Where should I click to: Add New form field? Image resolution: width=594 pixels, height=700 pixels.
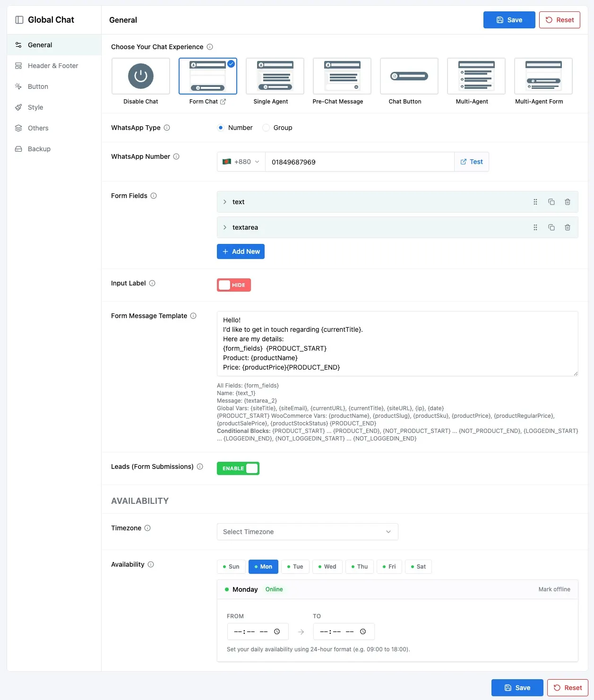coord(241,251)
